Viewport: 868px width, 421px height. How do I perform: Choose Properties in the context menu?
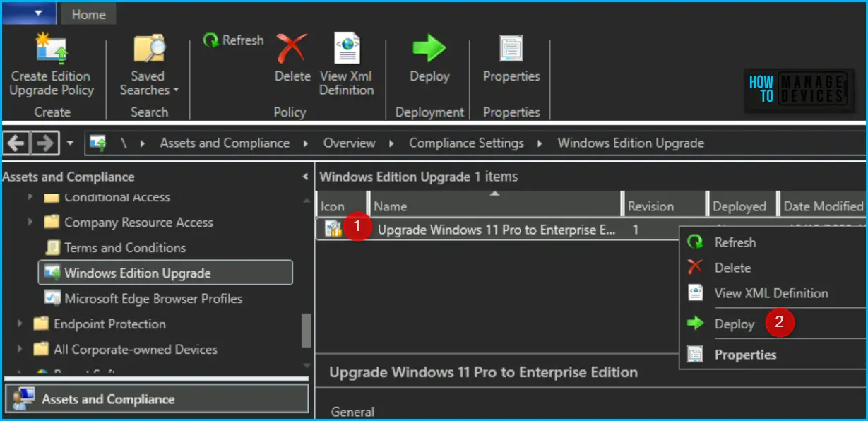[x=745, y=355]
